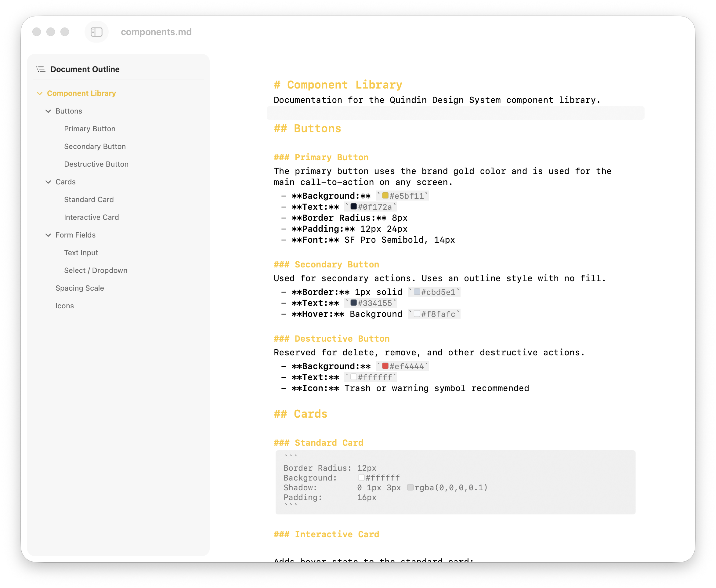Collapse the Component Library outline section
This screenshot has width=716, height=588.
click(x=40, y=93)
